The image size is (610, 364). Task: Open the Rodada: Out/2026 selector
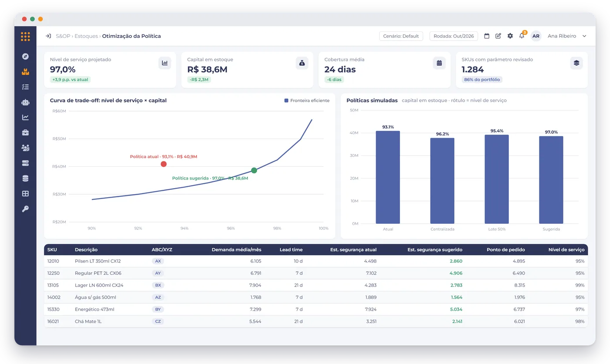[454, 36]
